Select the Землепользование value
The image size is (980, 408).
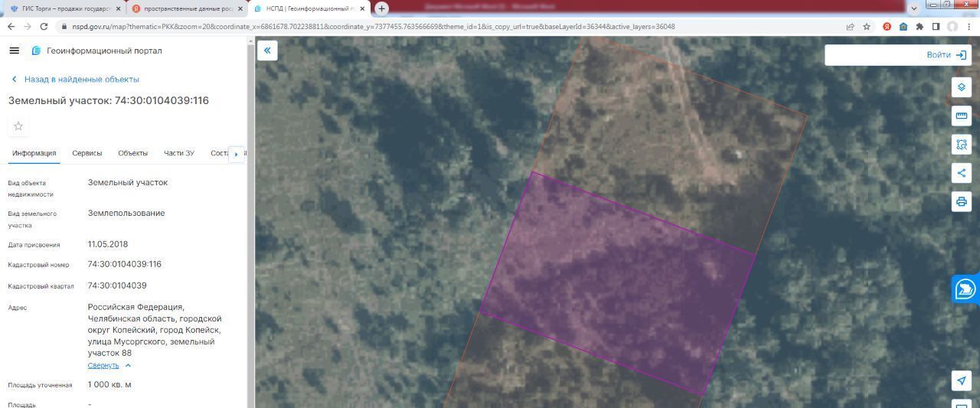click(x=126, y=213)
